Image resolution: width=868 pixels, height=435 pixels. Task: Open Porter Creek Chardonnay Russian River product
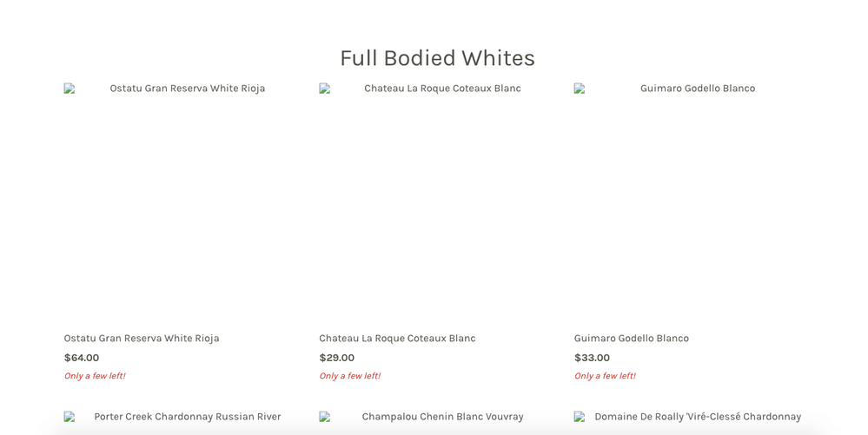pyautogui.click(x=187, y=417)
